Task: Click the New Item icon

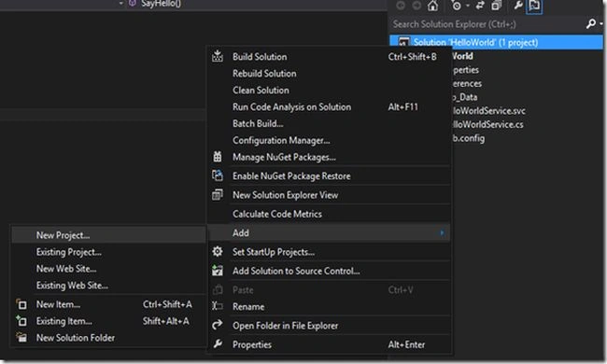Action: coord(21,305)
